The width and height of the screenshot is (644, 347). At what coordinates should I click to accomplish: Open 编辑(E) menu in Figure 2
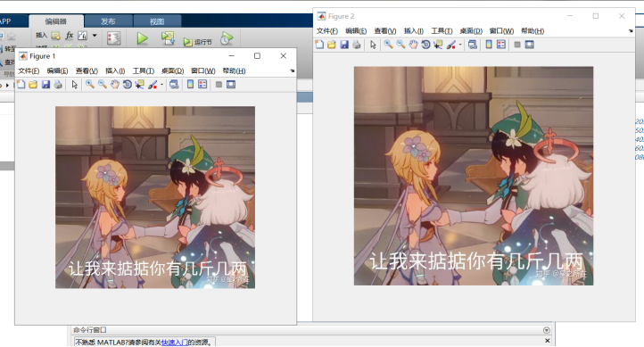pyautogui.click(x=356, y=31)
